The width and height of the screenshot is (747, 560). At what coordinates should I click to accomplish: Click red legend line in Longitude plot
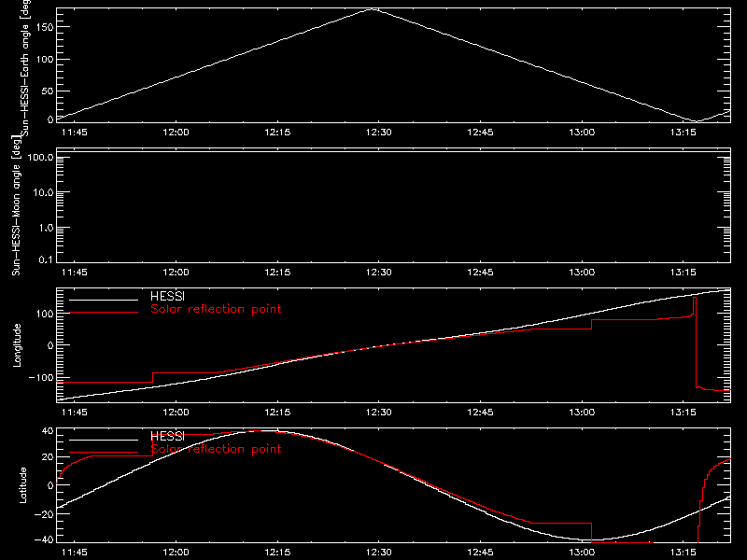[x=104, y=313]
